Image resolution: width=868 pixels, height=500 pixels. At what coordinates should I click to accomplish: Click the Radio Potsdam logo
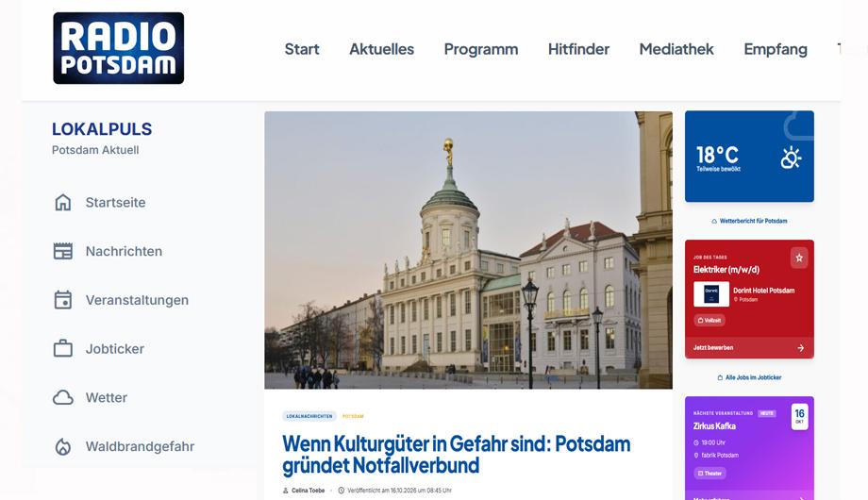(x=119, y=48)
